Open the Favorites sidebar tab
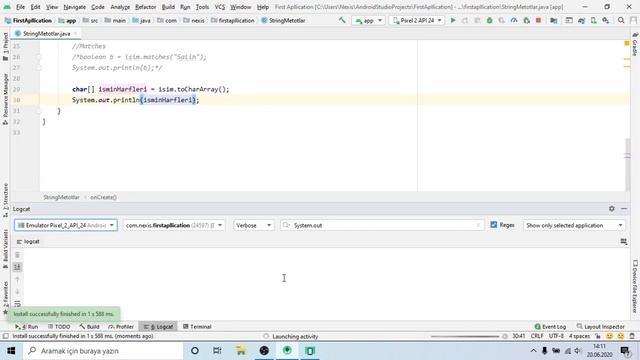The height and width of the screenshot is (360, 640). click(x=5, y=298)
